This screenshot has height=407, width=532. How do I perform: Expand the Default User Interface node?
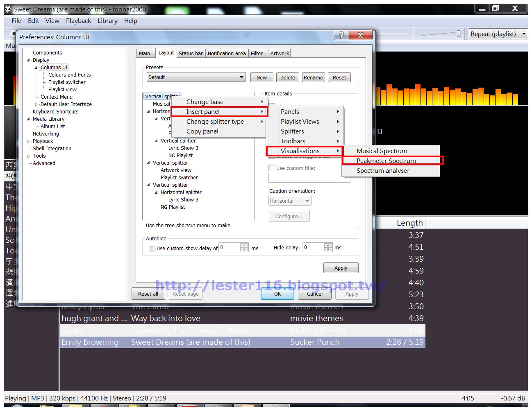coord(36,104)
